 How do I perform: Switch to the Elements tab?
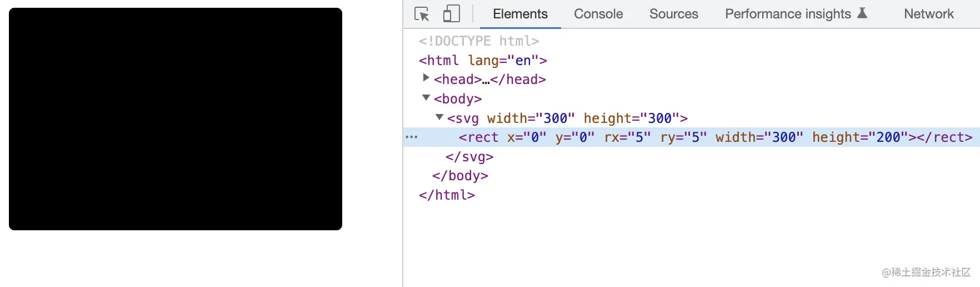pyautogui.click(x=520, y=14)
